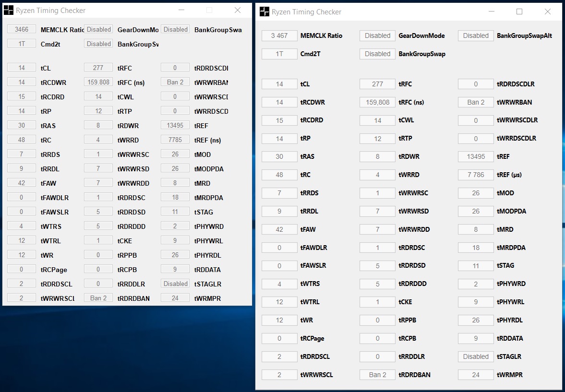Click the tRP field in right window
This screenshot has width=565, height=392.
(279, 138)
